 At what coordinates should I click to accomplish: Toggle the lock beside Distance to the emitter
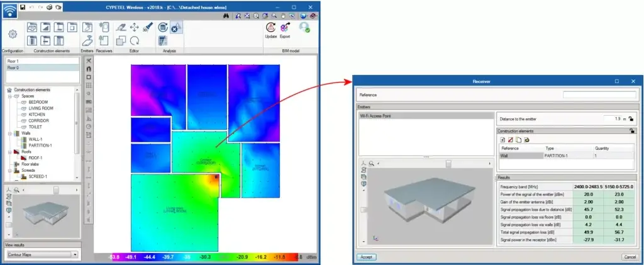tap(630, 118)
